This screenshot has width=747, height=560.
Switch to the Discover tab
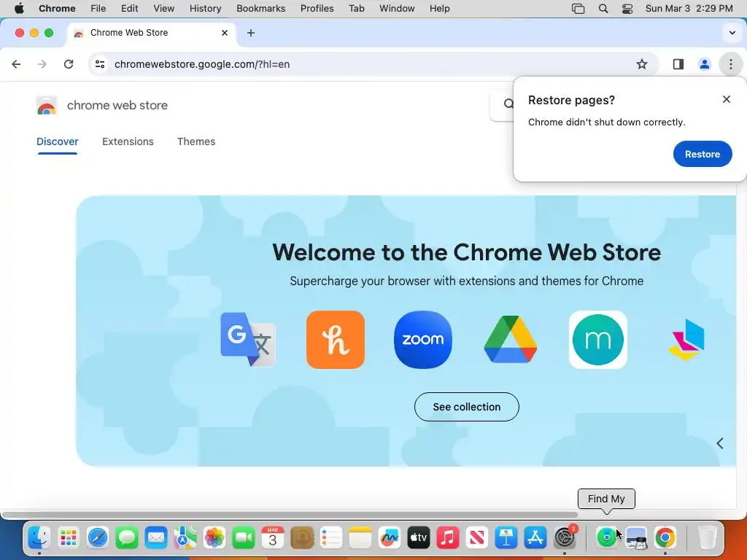(57, 141)
